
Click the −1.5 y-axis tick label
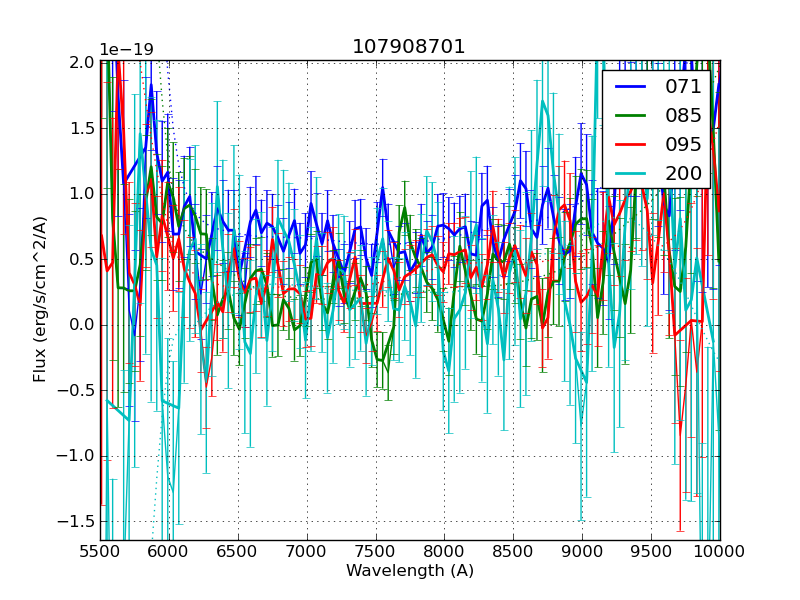[76, 522]
